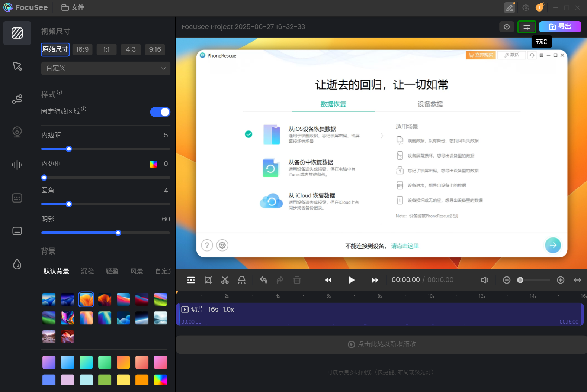
Task: Select the yellow solid color swatch
Action: point(123,380)
